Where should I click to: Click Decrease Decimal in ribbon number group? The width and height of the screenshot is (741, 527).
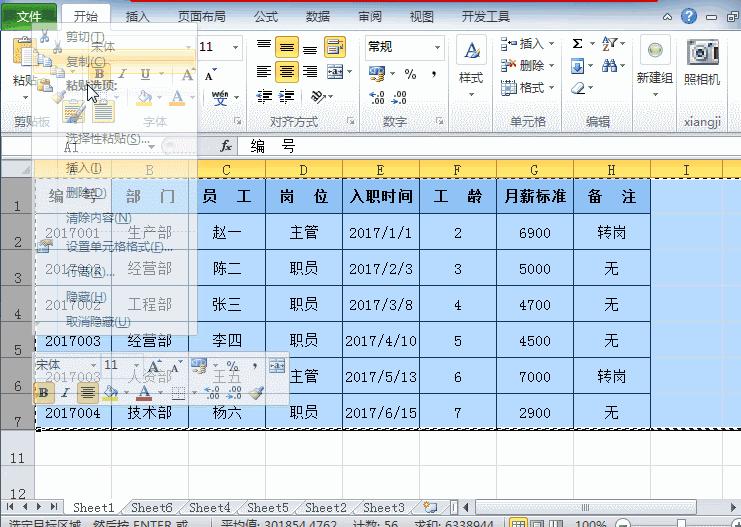pyautogui.click(x=399, y=97)
